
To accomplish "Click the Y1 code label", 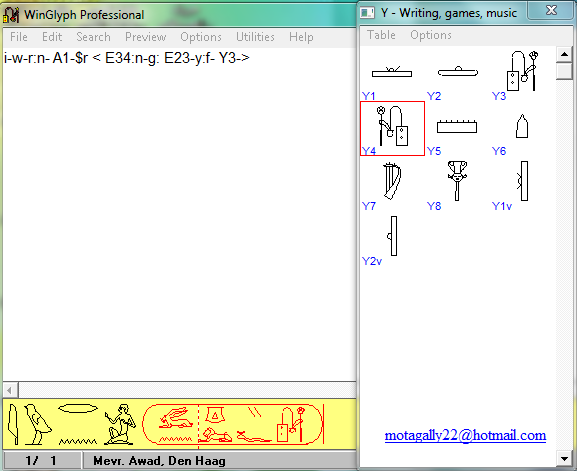I will (368, 96).
